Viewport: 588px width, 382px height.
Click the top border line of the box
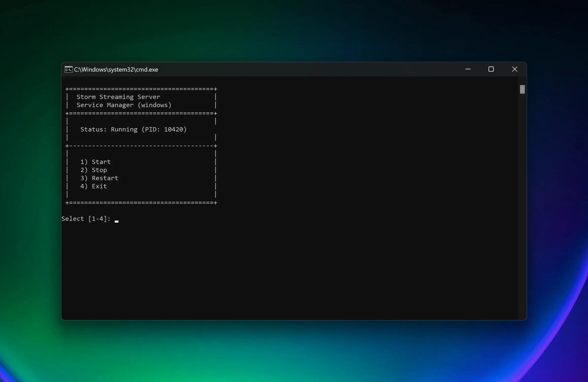141,89
